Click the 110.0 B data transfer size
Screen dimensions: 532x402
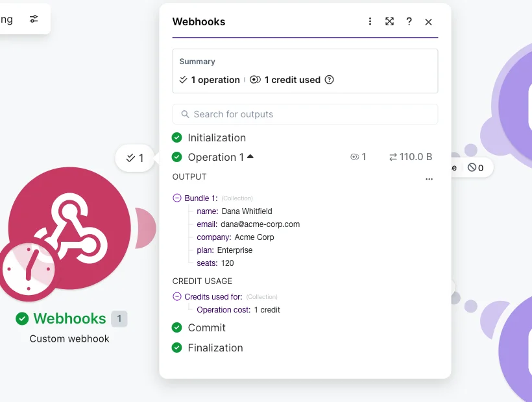point(411,157)
